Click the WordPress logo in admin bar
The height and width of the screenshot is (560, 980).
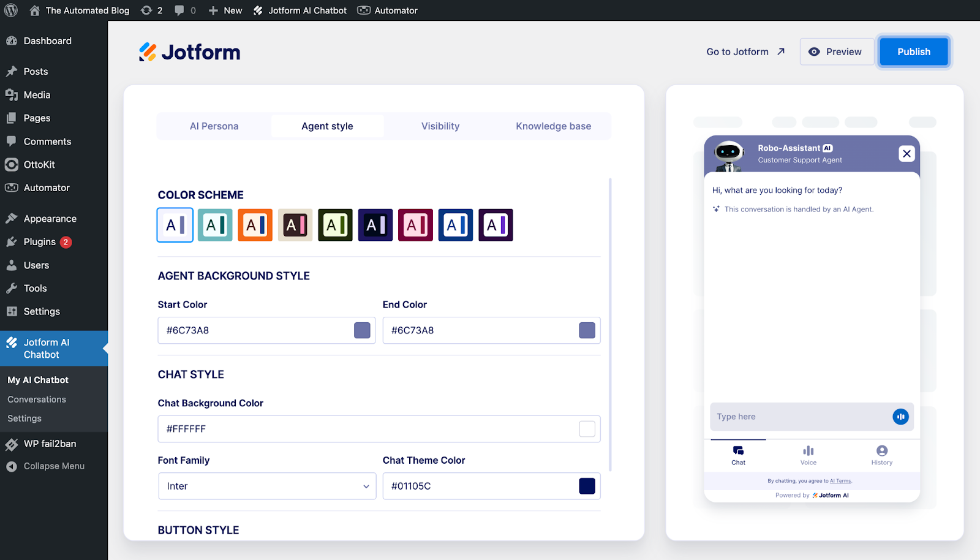coord(10,10)
